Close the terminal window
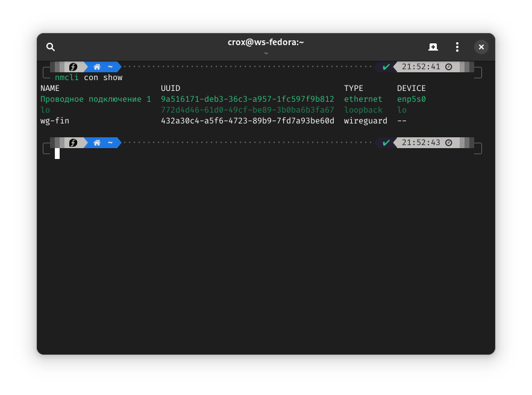The width and height of the screenshot is (532, 395). point(481,47)
